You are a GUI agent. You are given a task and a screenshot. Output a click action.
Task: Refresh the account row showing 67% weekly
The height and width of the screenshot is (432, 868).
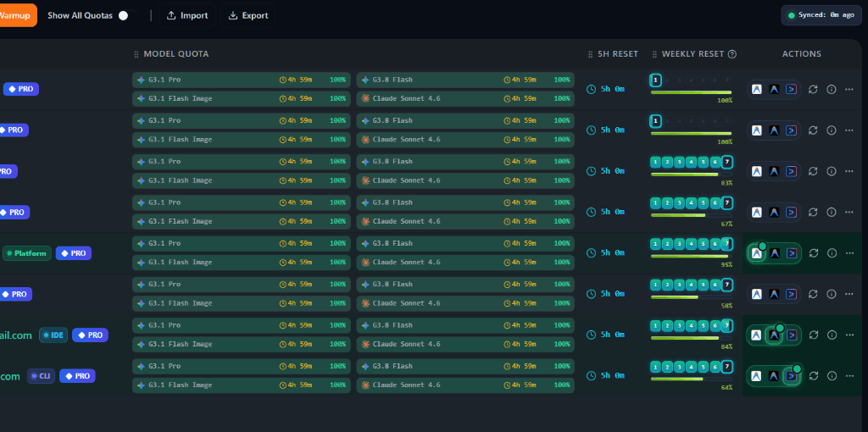(x=813, y=212)
